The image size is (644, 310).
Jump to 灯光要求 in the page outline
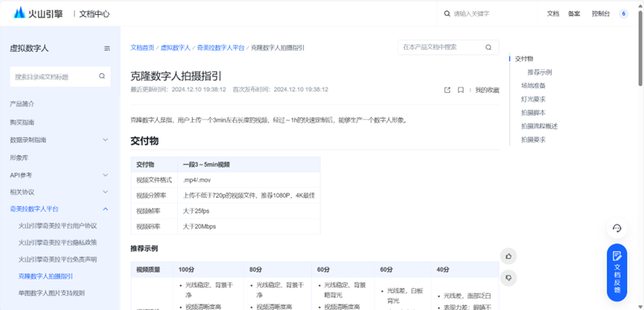click(533, 99)
